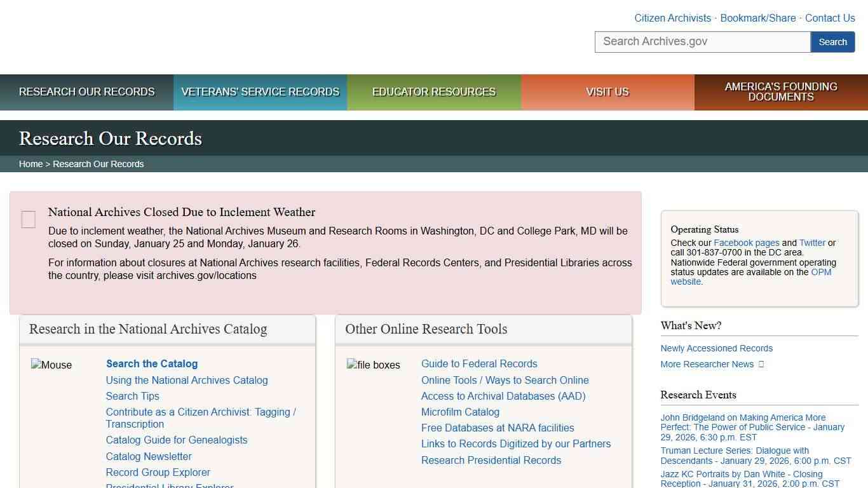Open the EDUCATOR RESOURCES navigation tab

tap(433, 91)
